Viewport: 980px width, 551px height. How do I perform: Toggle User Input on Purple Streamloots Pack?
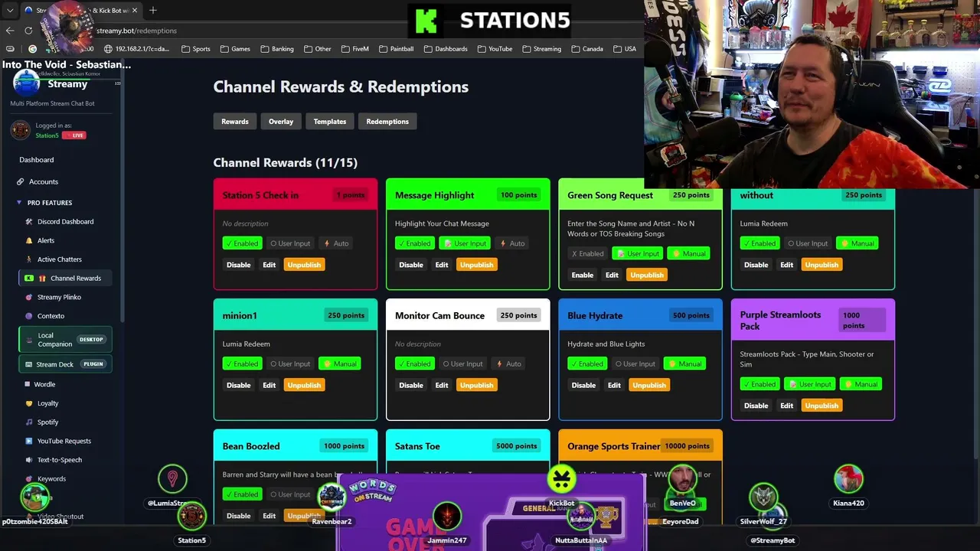tap(810, 384)
